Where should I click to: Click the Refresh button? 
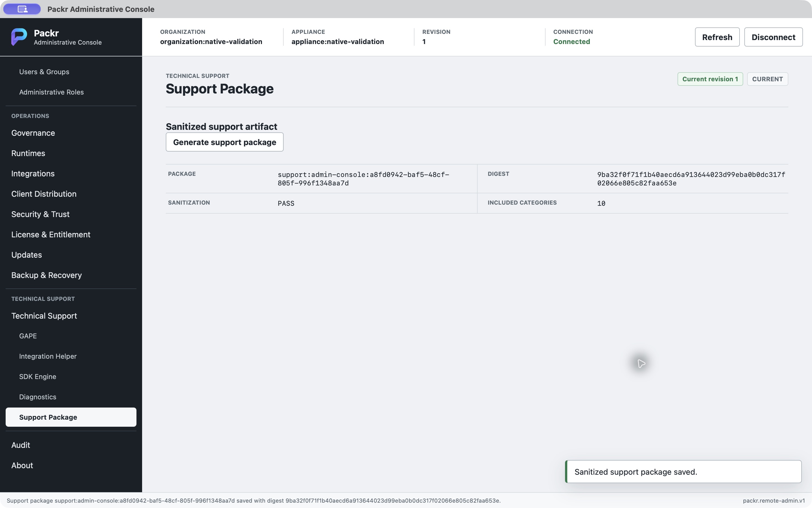[717, 37]
